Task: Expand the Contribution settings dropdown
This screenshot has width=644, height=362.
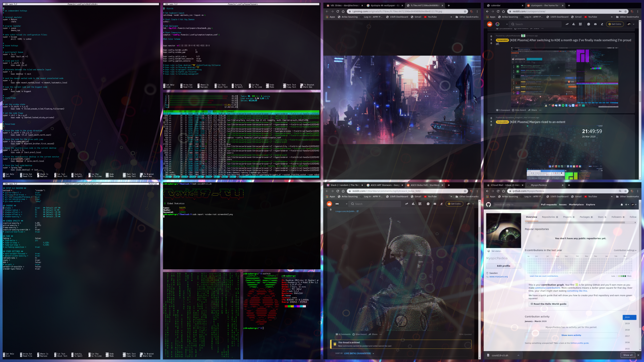Action: pos(625,250)
